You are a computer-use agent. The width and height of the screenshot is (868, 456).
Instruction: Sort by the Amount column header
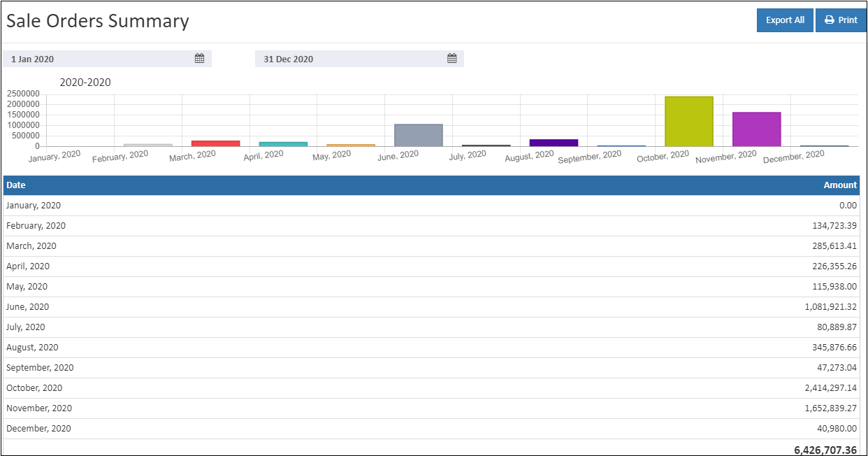840,185
